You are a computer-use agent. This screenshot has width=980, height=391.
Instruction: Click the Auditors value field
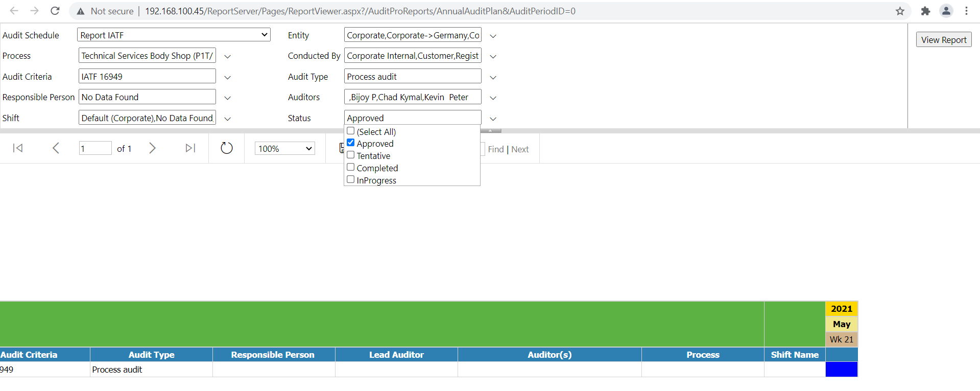tap(413, 97)
